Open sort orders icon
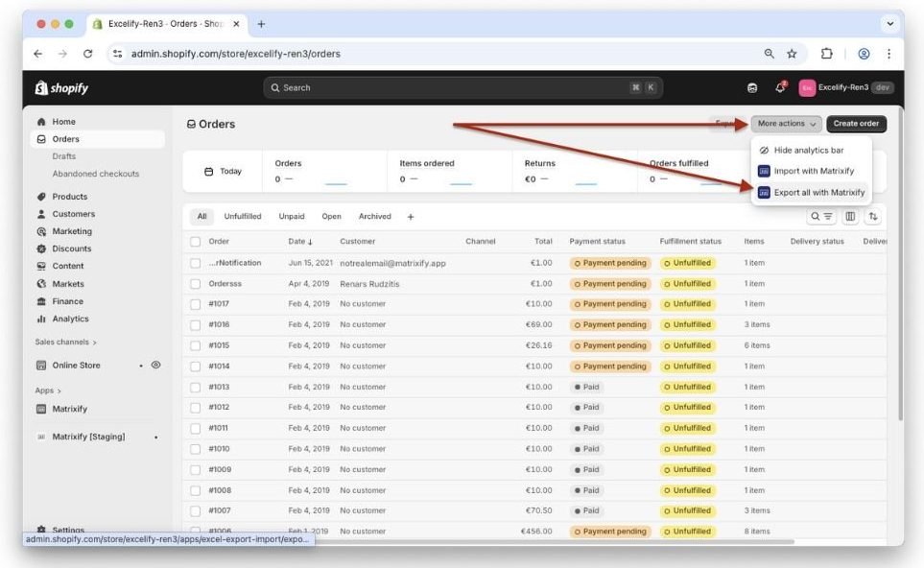This screenshot has height=568, width=924. coord(873,217)
